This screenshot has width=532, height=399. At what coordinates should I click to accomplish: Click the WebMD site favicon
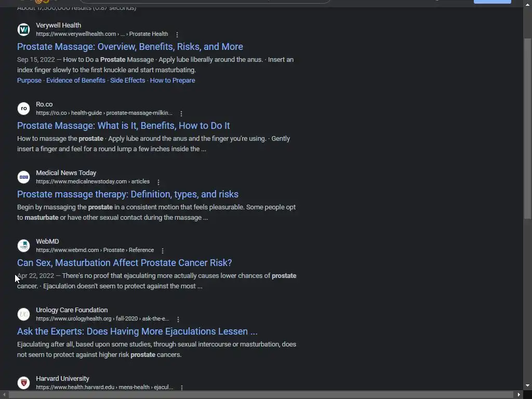point(24,246)
